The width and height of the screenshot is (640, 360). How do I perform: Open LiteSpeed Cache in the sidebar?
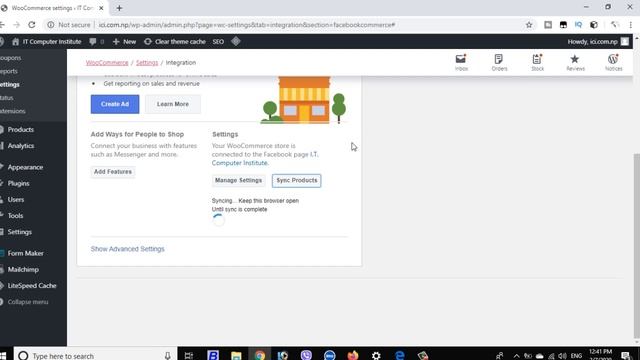coord(31,286)
